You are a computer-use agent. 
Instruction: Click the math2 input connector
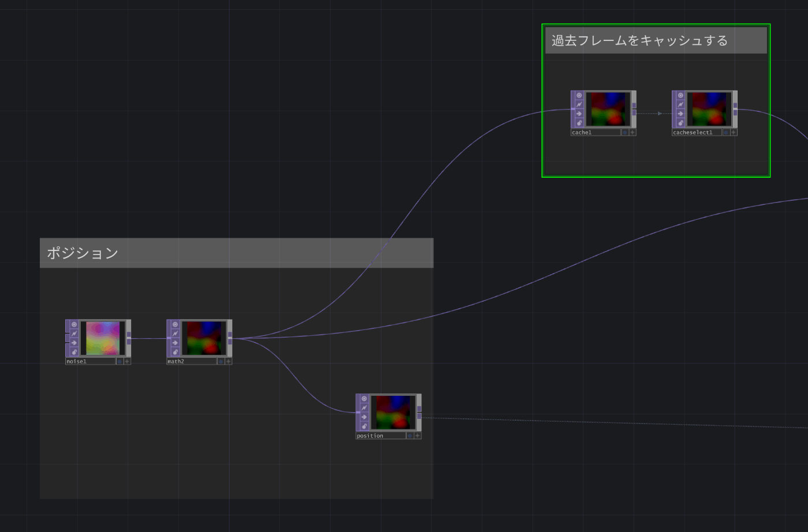point(169,338)
